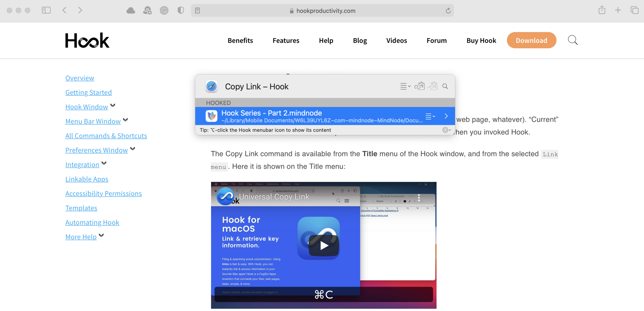Click the Hook logo
This screenshot has width=644, height=311.
pyautogui.click(x=87, y=40)
